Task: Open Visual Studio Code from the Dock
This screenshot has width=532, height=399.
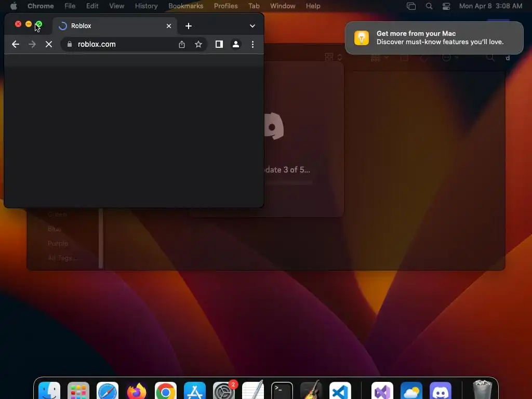Action: 340,391
